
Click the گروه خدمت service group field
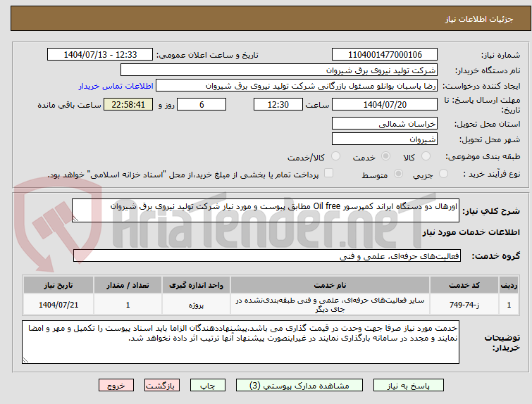(x=266, y=255)
